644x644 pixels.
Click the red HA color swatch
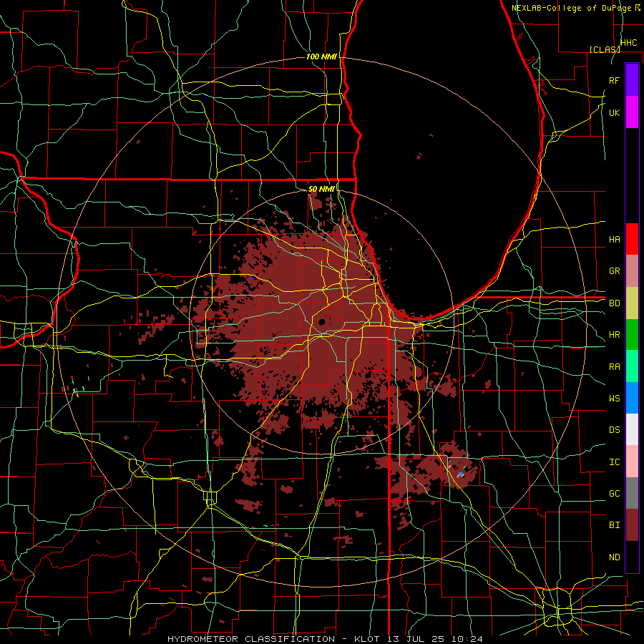pyautogui.click(x=632, y=239)
